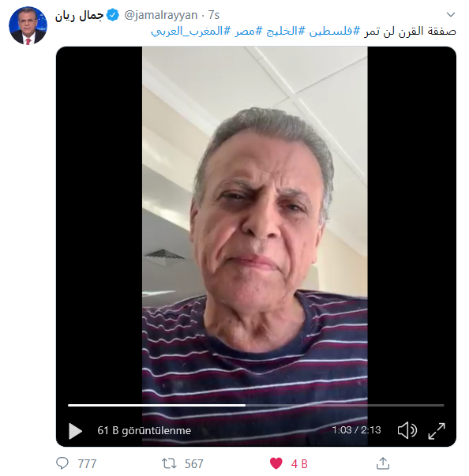Open tweet options chevron menu
This screenshot has height=476, width=469.
click(x=451, y=14)
